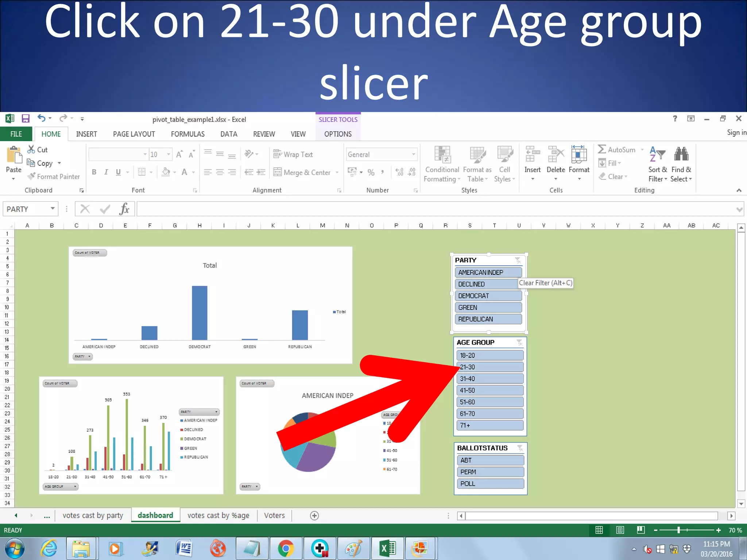Click in the formula bar input
Image resolution: width=747 pixels, height=560 pixels.
point(436,209)
